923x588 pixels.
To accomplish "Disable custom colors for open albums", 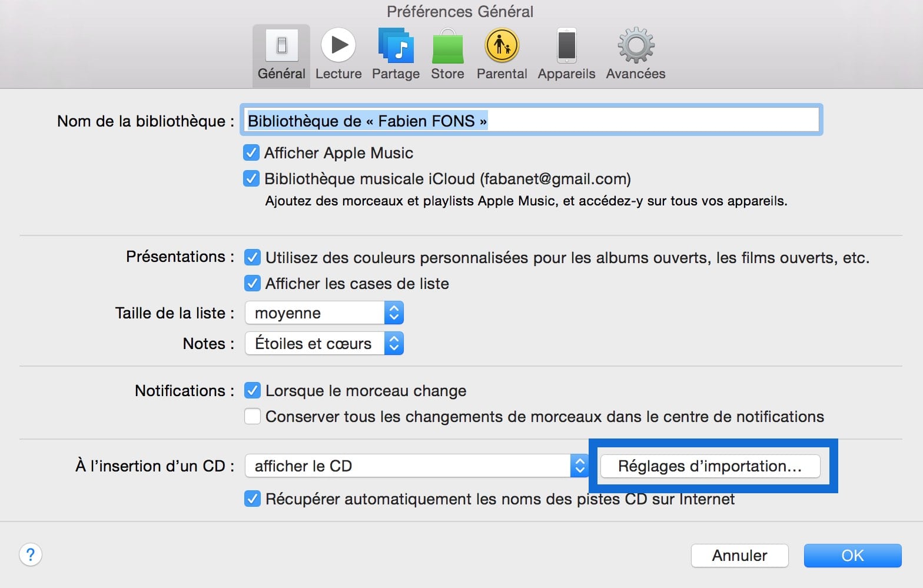I will (253, 257).
